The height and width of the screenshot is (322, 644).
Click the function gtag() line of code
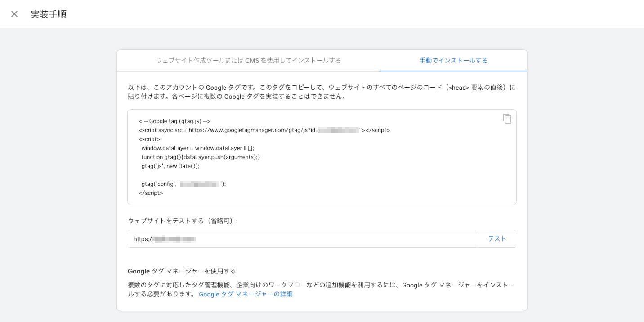(x=201, y=157)
